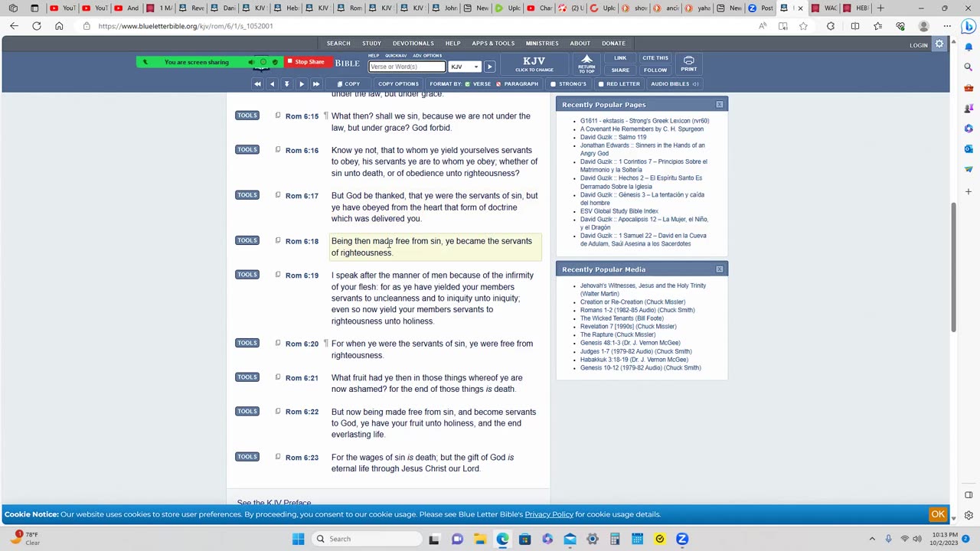The height and width of the screenshot is (551, 980).
Task: Go to the next chapter arrow
Action: point(301,84)
